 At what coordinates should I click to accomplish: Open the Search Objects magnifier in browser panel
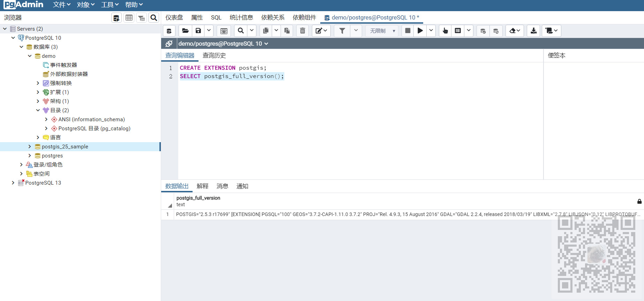(x=154, y=18)
